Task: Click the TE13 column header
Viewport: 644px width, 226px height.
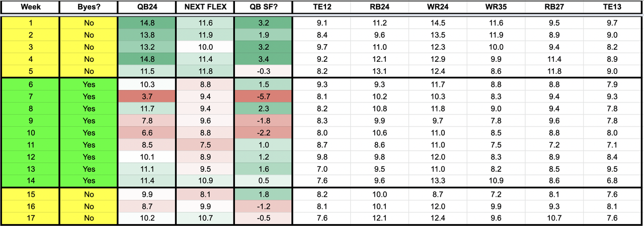Action: pyautogui.click(x=612, y=8)
